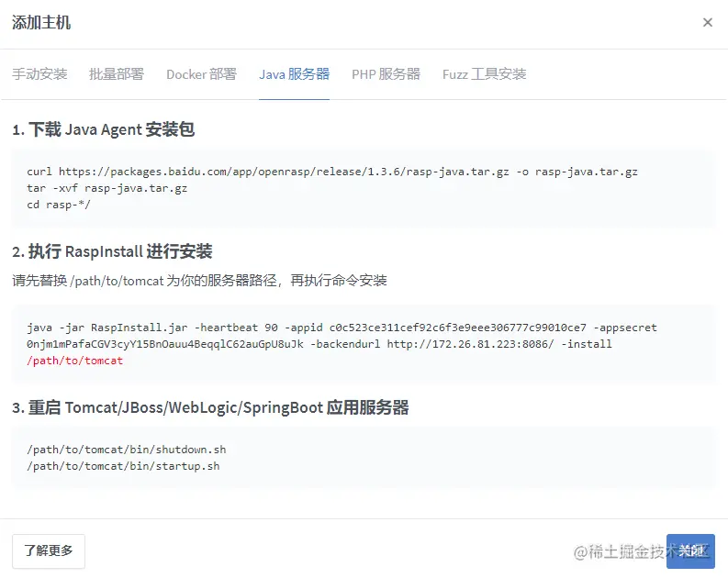Click the 添加主机 dialog title
Screen dimensions: 728x578
41,22
